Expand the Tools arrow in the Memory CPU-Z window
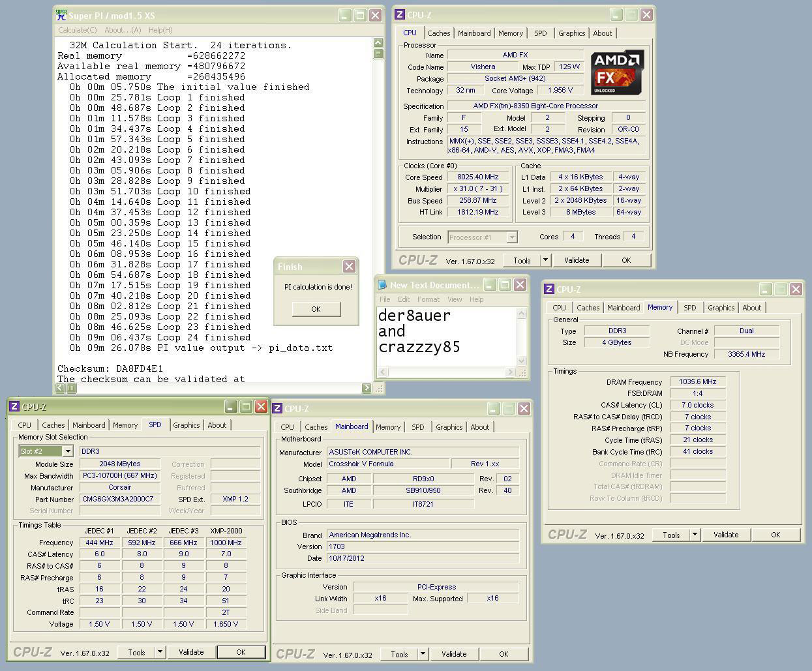Viewport: 812px width, 671px height. pos(695,535)
